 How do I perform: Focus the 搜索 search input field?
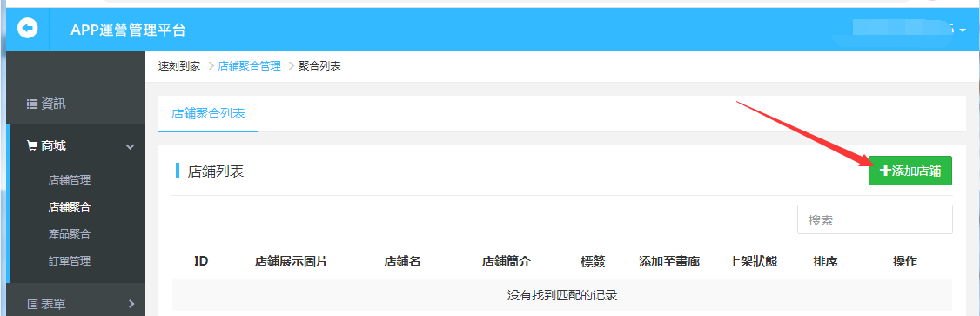(875, 219)
